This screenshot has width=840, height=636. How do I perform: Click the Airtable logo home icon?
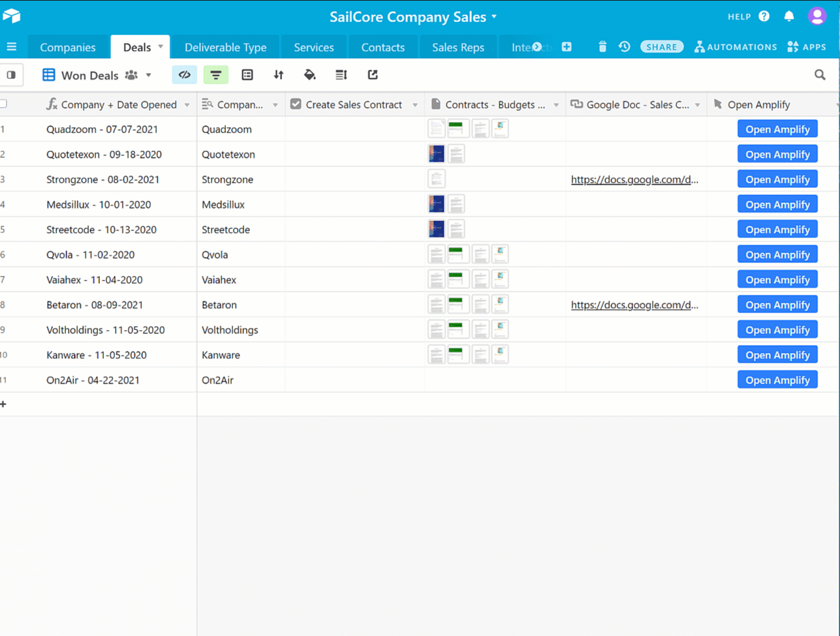tap(11, 16)
